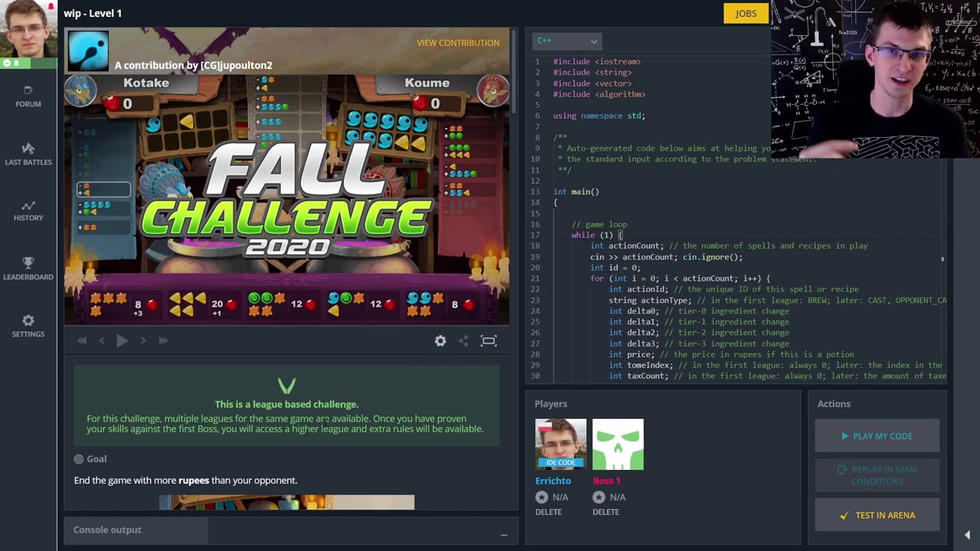The image size is (980, 551).
Task: Click REPLAY IN SAME CONDITIONS button
Action: (x=877, y=475)
